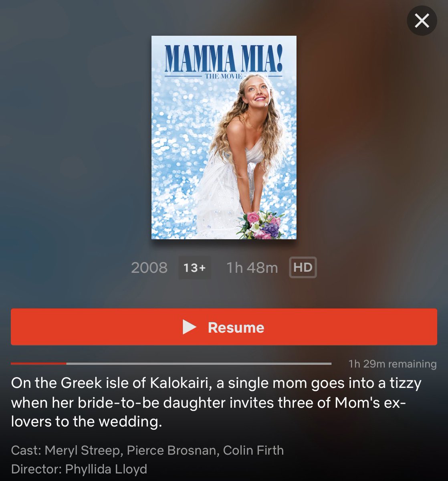Click the 2008 release year
Image resolution: width=448 pixels, height=481 pixels.
pos(149,268)
